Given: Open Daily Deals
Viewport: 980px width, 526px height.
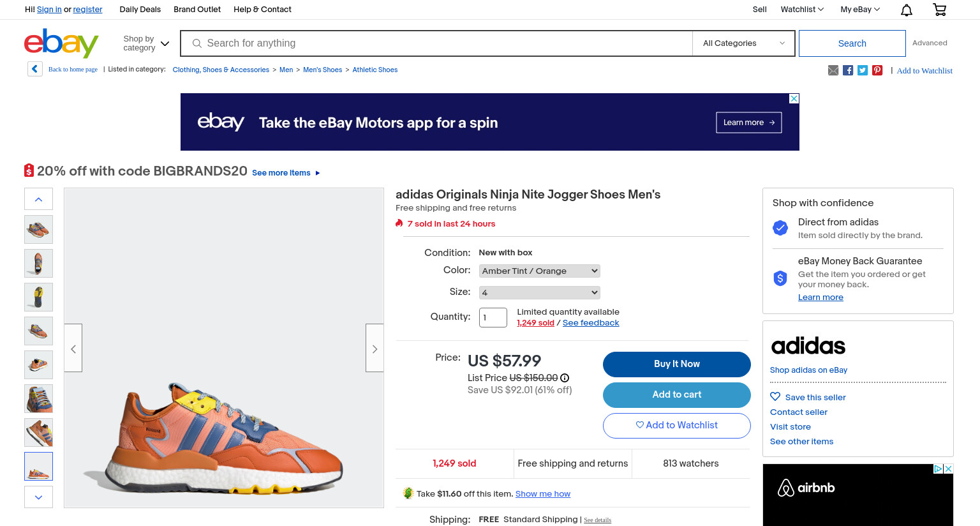Looking at the screenshot, I should pyautogui.click(x=140, y=10).
